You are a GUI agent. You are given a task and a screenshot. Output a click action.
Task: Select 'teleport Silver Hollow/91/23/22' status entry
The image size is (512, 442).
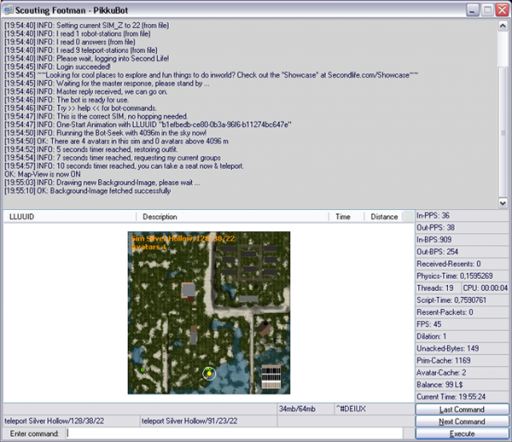click(208, 421)
